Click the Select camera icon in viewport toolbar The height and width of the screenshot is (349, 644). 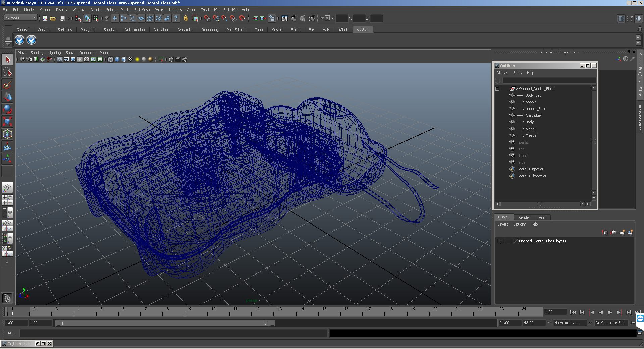coord(22,59)
